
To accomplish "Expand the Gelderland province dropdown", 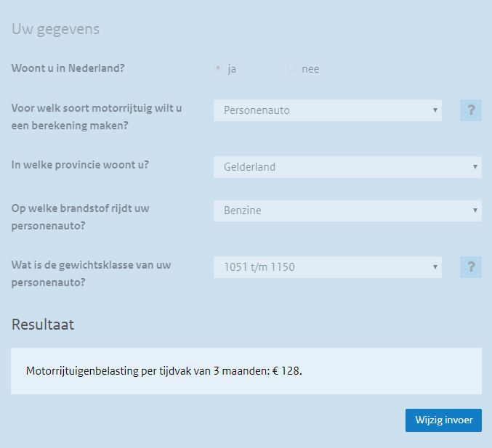I will (347, 167).
